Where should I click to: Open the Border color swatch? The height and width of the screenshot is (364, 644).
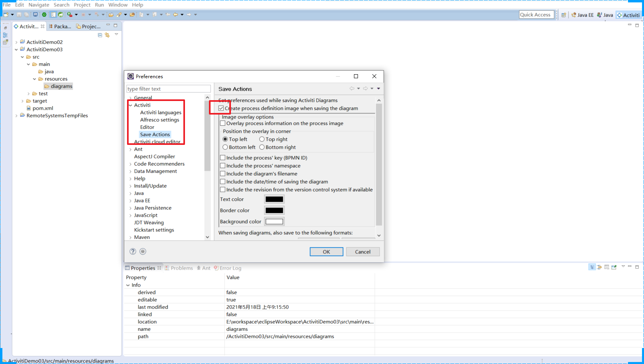274,210
